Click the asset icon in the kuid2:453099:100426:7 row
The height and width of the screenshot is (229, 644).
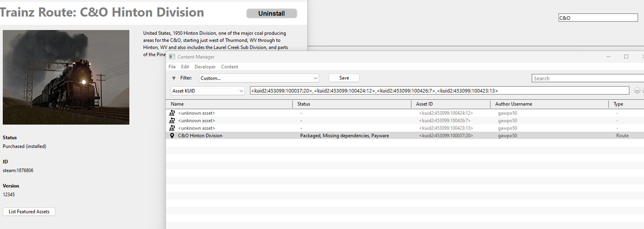pyautogui.click(x=172, y=121)
